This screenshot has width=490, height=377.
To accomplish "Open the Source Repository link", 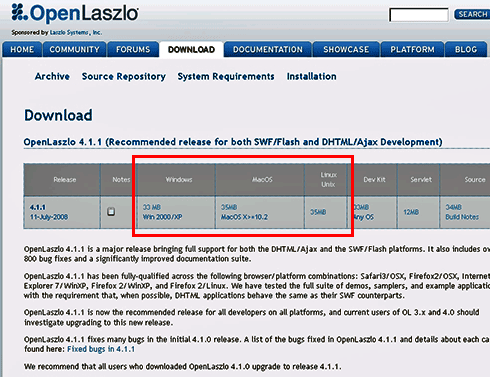I will tap(124, 77).
